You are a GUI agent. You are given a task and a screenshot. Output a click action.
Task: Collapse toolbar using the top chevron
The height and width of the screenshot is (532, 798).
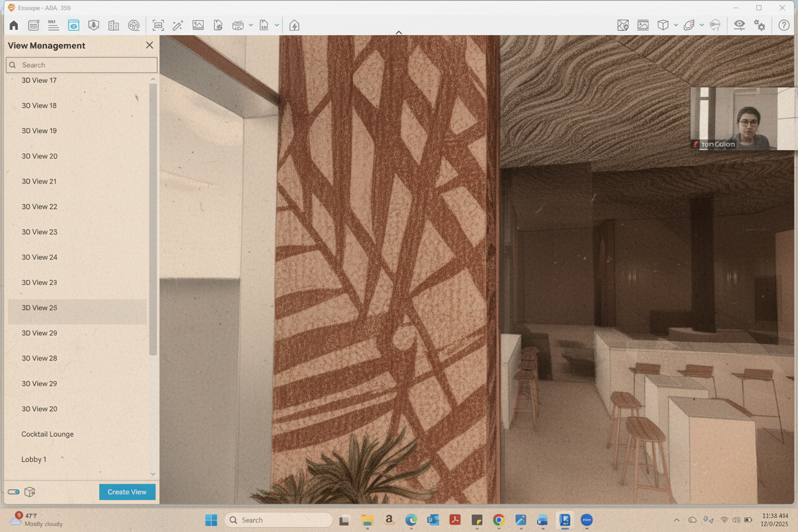click(398, 33)
